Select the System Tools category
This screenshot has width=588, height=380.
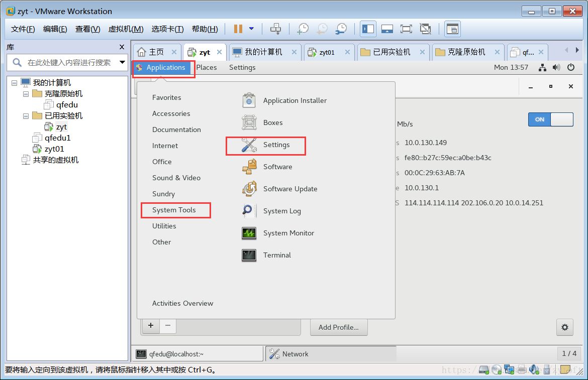click(174, 210)
